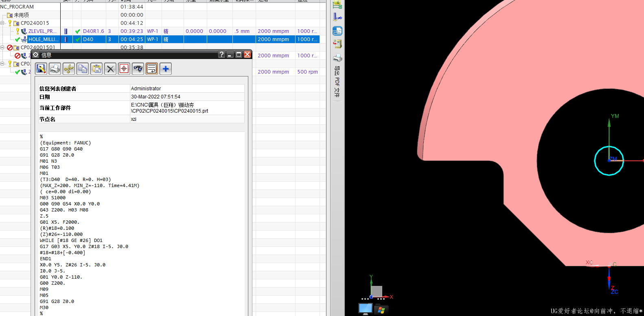Toggle the word wrap icon in the 信息 window
The height and width of the screenshot is (316, 644).
pyautogui.click(x=152, y=69)
